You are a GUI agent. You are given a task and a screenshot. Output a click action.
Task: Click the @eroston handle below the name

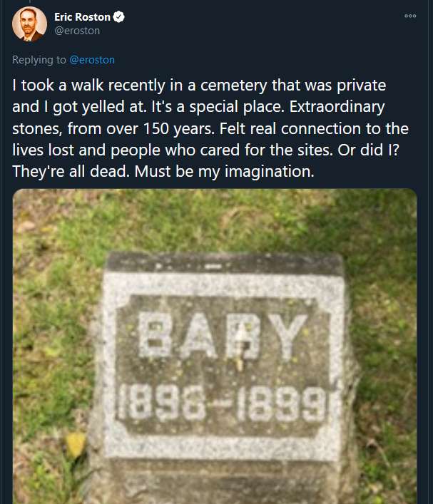[77, 31]
